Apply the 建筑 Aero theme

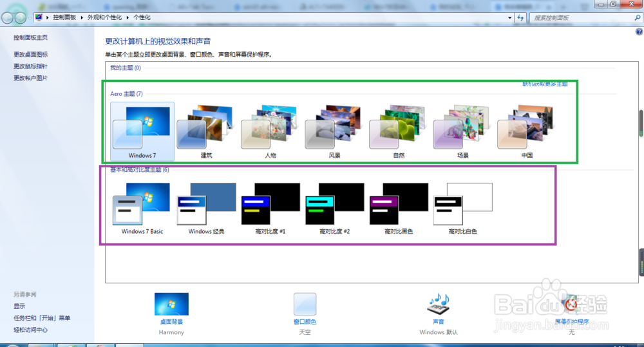pos(206,131)
